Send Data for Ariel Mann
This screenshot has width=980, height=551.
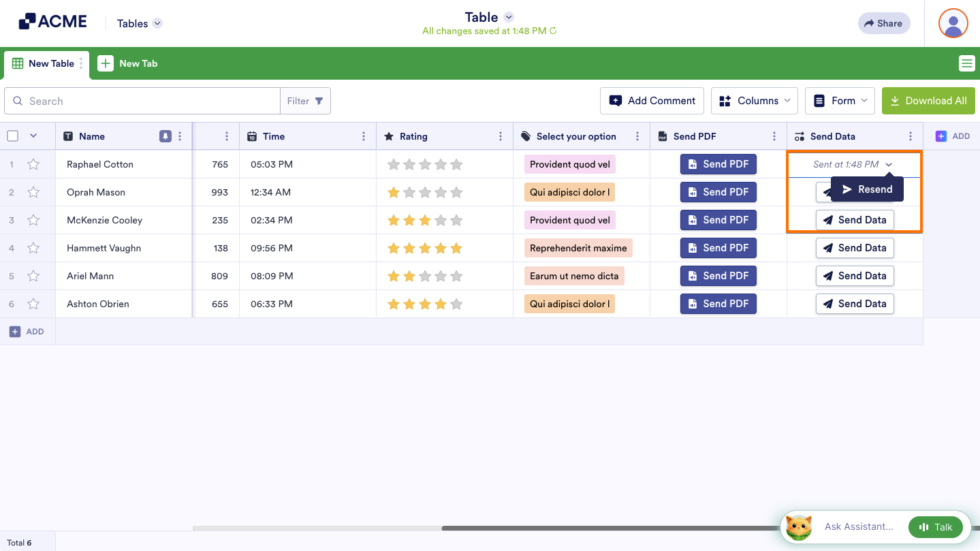coord(855,276)
